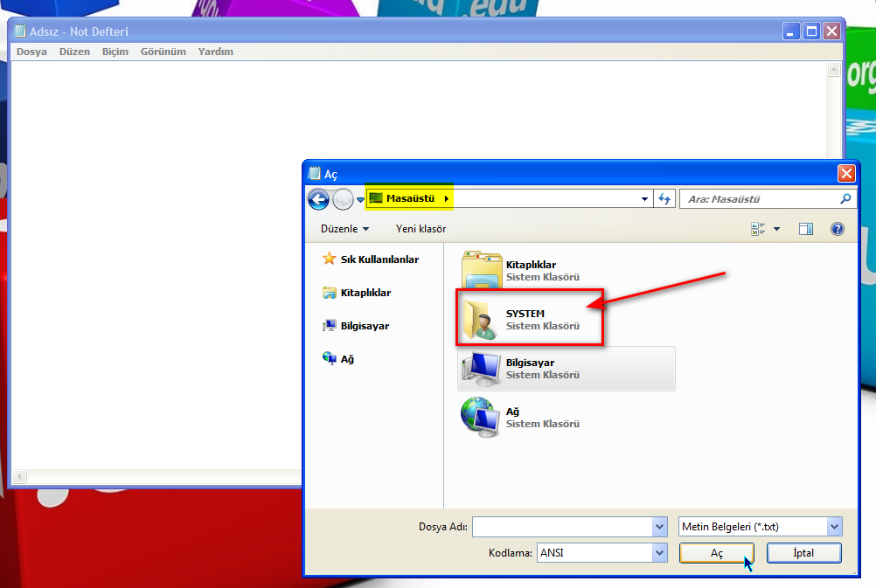
Task: Click the İptal button
Action: click(x=803, y=553)
